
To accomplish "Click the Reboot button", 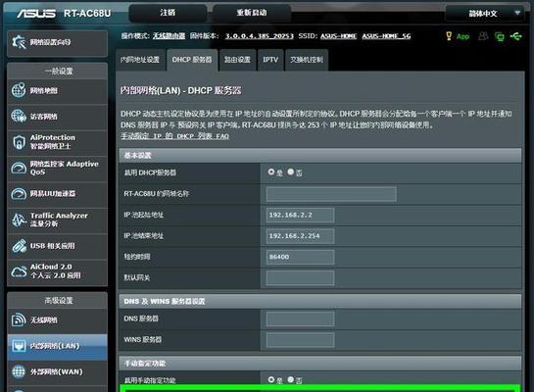I will (252, 13).
